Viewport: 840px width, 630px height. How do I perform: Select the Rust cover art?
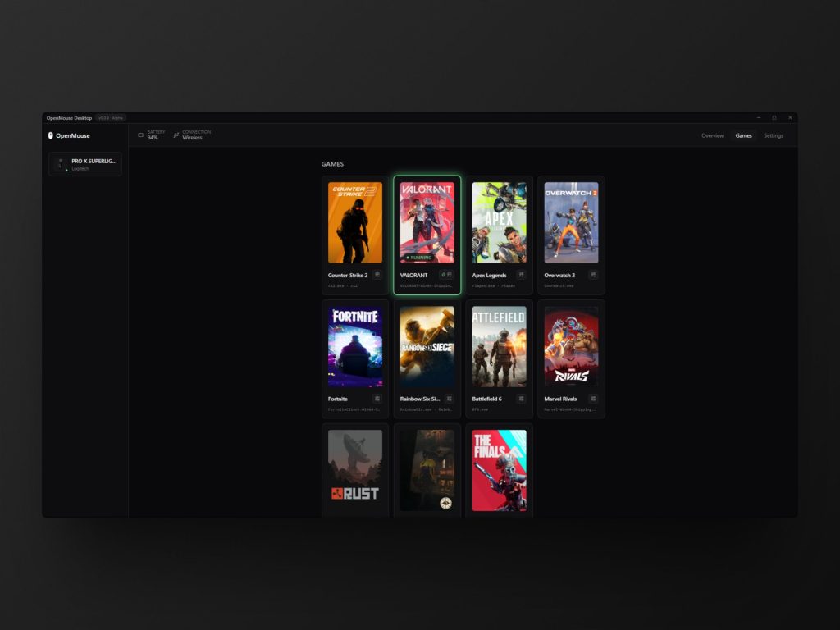click(355, 470)
